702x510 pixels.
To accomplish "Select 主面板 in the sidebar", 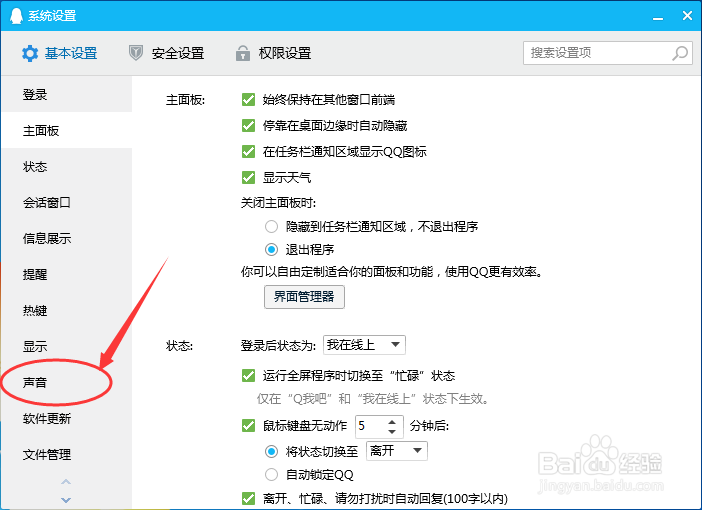I will click(67, 130).
